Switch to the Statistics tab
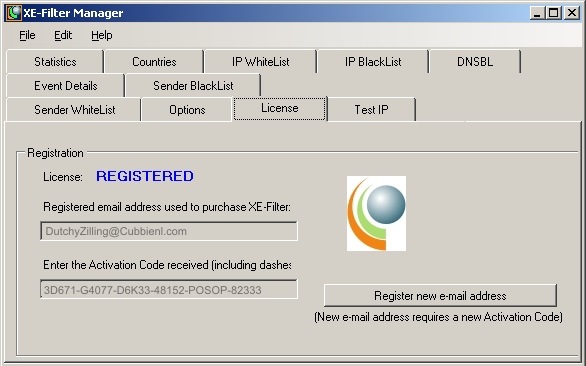 point(55,62)
